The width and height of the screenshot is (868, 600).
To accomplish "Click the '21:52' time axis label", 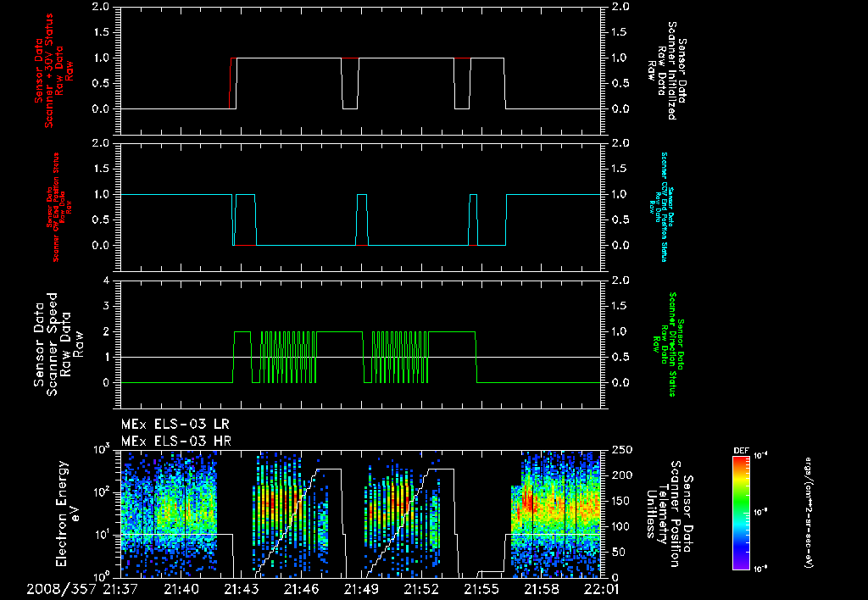I will [x=422, y=590].
